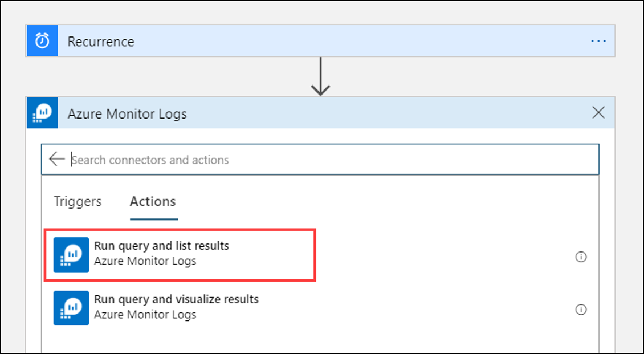Select the Azure Monitor Logs header title
644x354 pixels.
coord(127,114)
